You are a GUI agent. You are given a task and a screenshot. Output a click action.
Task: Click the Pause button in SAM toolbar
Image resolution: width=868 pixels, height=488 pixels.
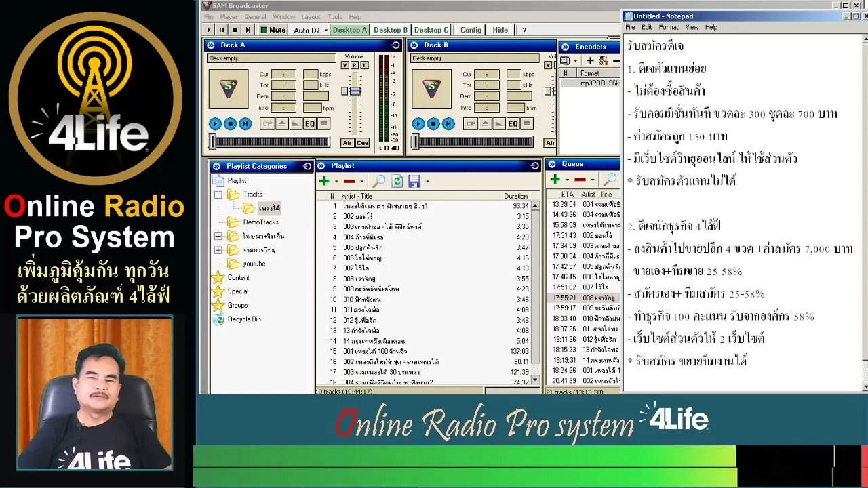pos(222,30)
